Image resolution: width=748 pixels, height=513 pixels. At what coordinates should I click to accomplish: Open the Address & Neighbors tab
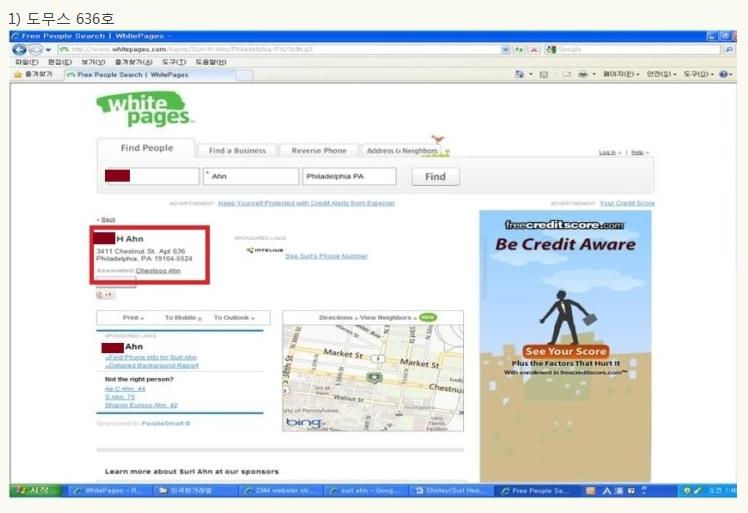[401, 151]
